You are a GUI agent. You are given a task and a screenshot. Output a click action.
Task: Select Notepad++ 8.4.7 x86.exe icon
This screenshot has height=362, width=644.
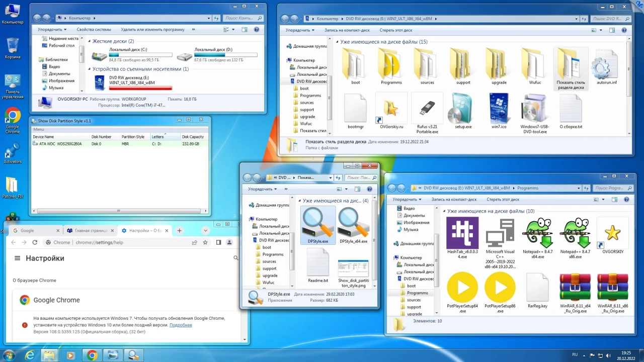pyautogui.click(x=575, y=233)
